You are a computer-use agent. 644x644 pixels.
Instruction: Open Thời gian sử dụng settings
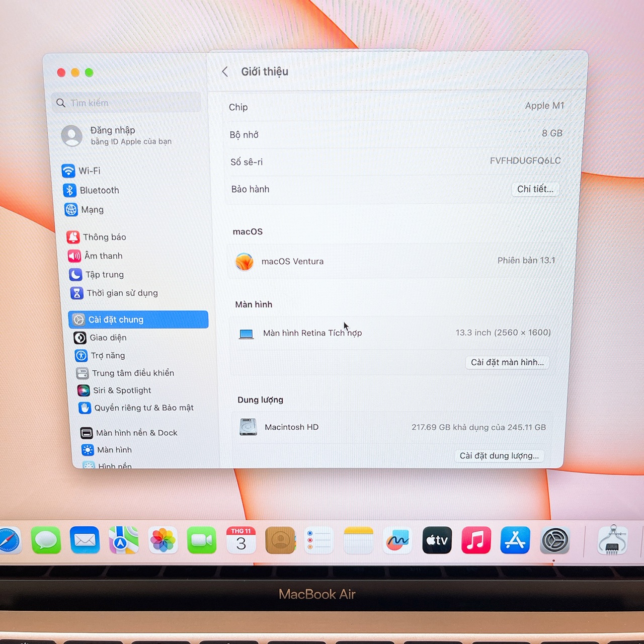pyautogui.click(x=122, y=293)
